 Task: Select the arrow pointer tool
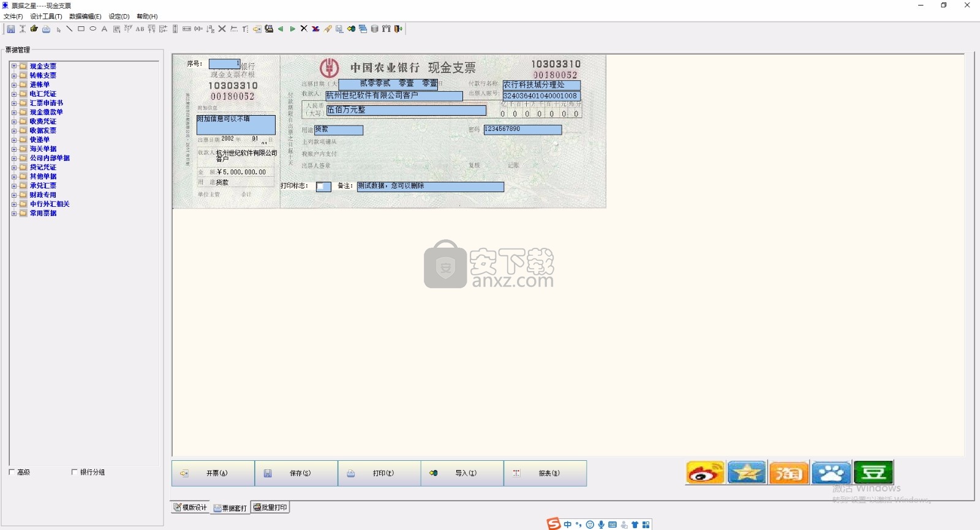pos(58,29)
